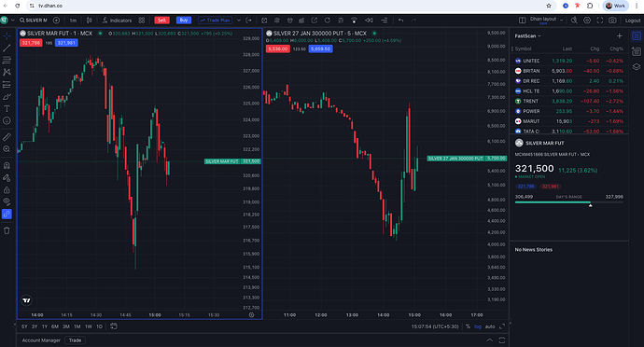
Task: Select the 5Y time range
Action: [x=24, y=326]
